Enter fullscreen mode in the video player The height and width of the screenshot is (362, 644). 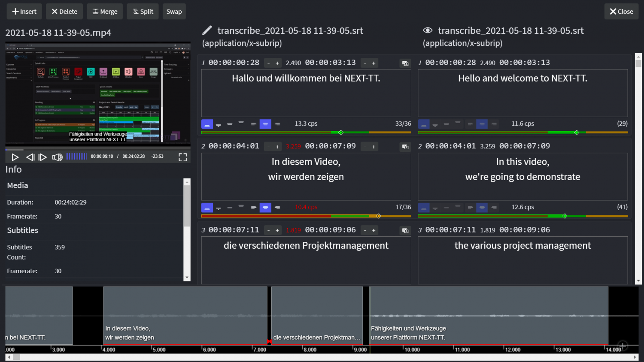point(182,157)
